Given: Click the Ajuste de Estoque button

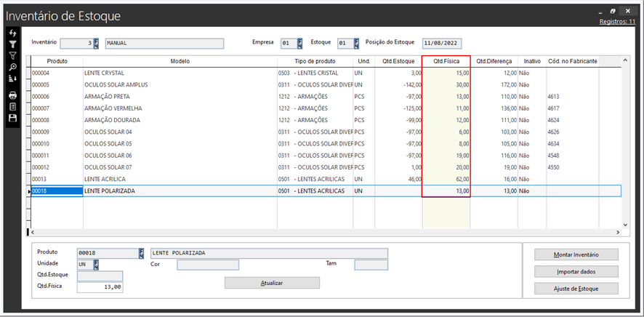Looking at the screenshot, I should 576,288.
